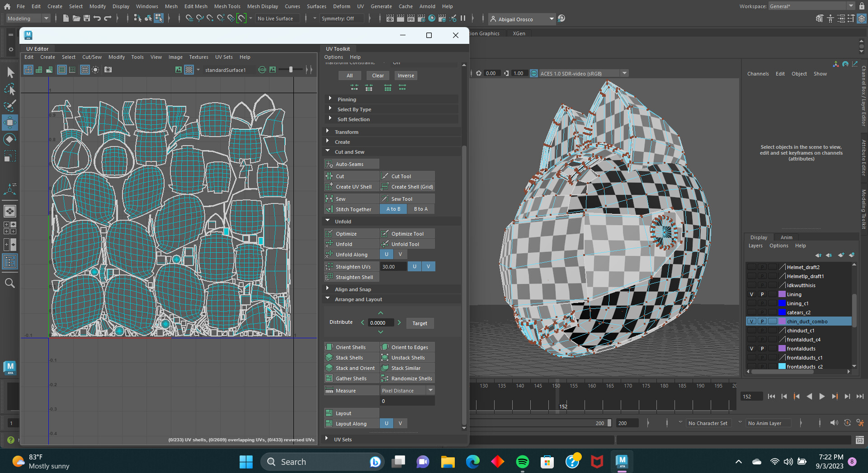Toggle visibility V for Lining layer
This screenshot has height=473, width=868.
pos(751,294)
